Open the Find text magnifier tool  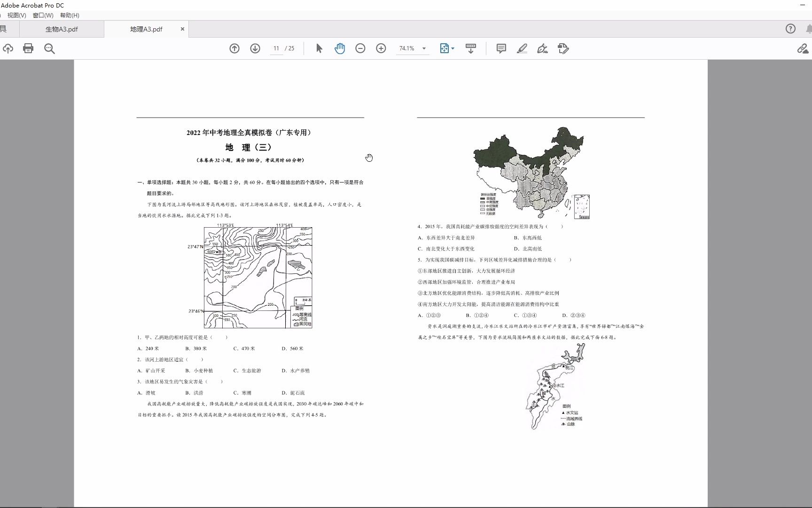[x=49, y=48]
